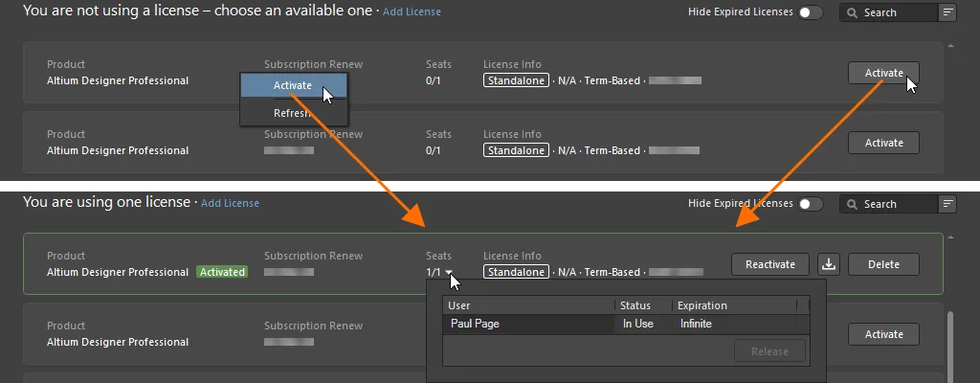The image size is (980, 383).
Task: Toggle Hide Expired Licenses in top panel
Action: (x=811, y=12)
